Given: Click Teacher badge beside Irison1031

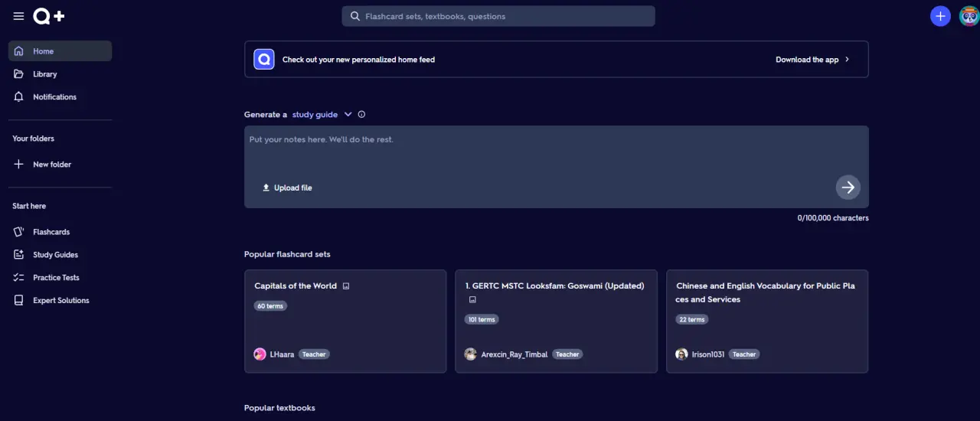Looking at the screenshot, I should click(744, 354).
